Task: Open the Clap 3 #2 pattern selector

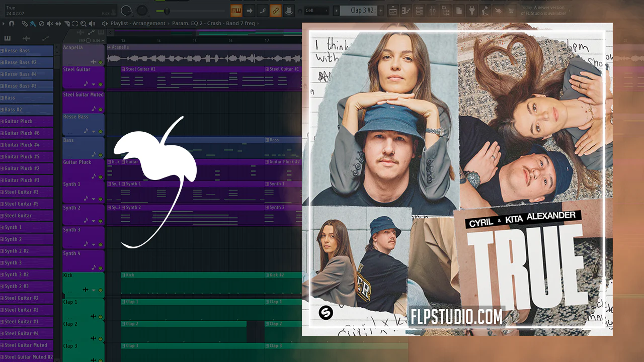Action: point(358,10)
